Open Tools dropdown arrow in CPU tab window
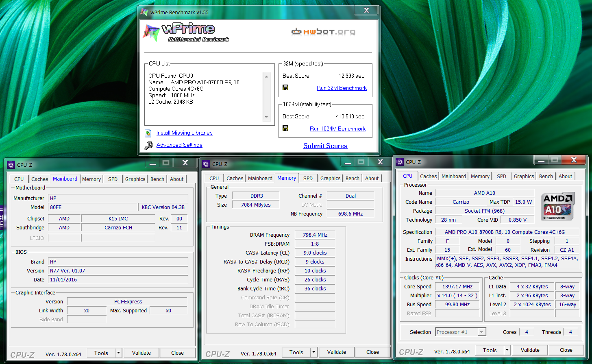 (x=507, y=350)
